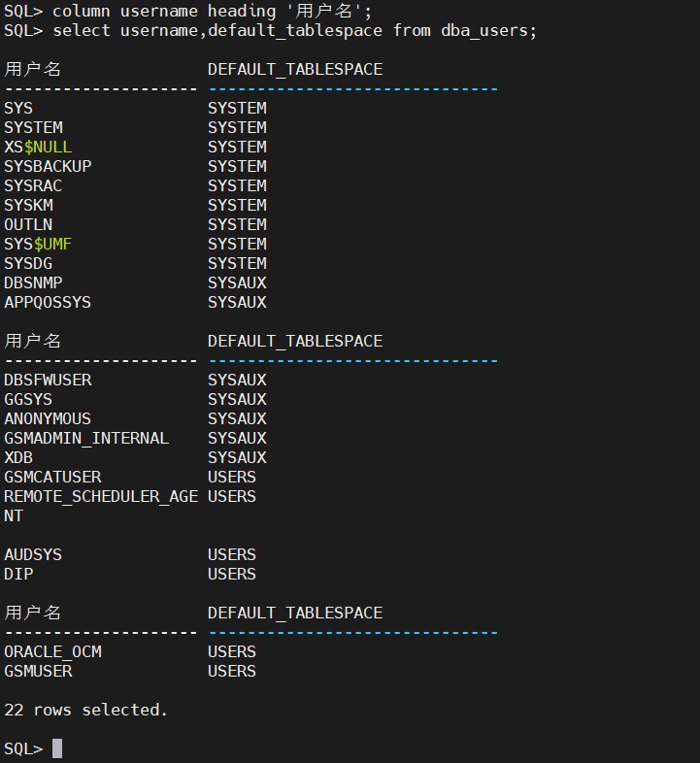Click the APPQOSSYS username
This screenshot has height=763, width=700.
(48, 302)
